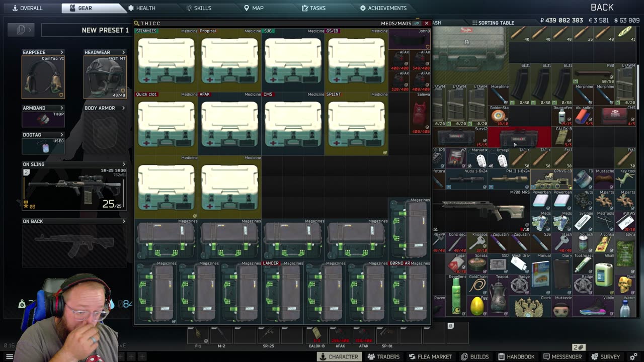Open the TASKS tab
Image resolution: width=644 pixels, height=362 pixels.
point(313,8)
